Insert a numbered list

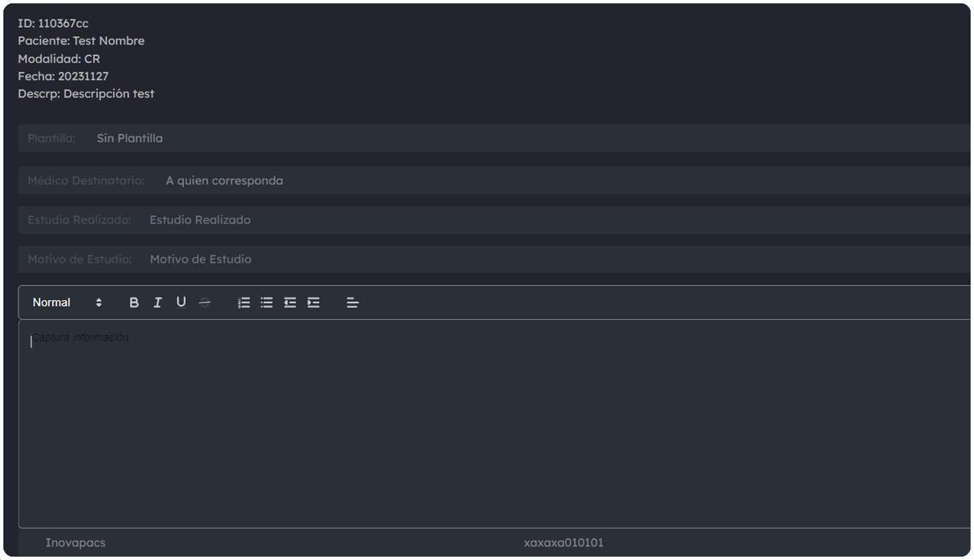point(244,303)
